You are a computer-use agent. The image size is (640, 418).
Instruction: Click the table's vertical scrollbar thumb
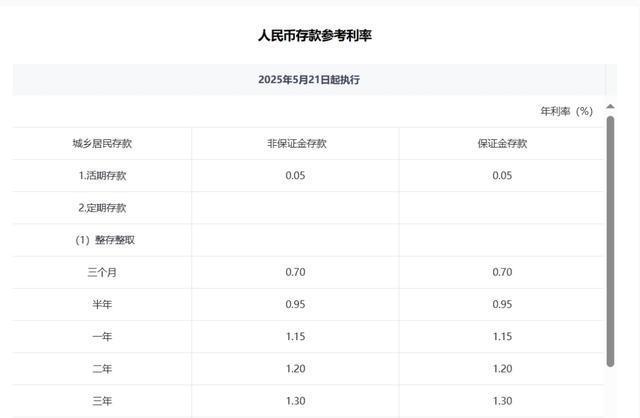(611, 240)
